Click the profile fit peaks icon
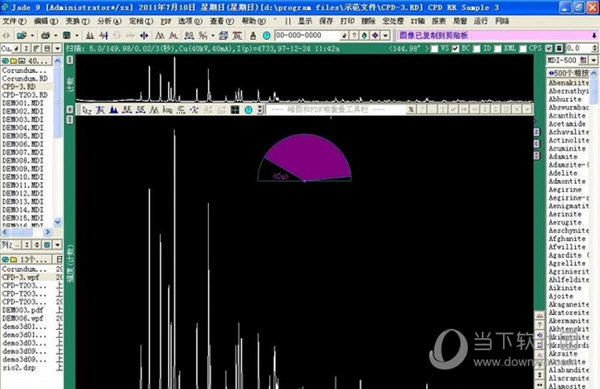 tap(160, 36)
